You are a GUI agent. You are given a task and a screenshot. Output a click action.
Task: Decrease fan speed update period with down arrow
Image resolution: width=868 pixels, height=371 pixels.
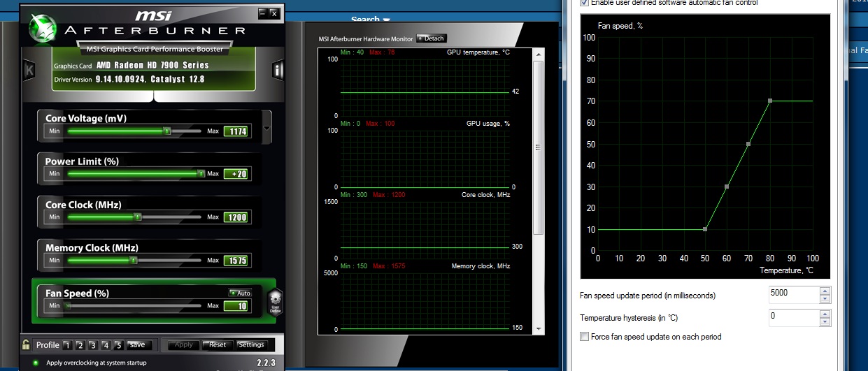pyautogui.click(x=825, y=299)
